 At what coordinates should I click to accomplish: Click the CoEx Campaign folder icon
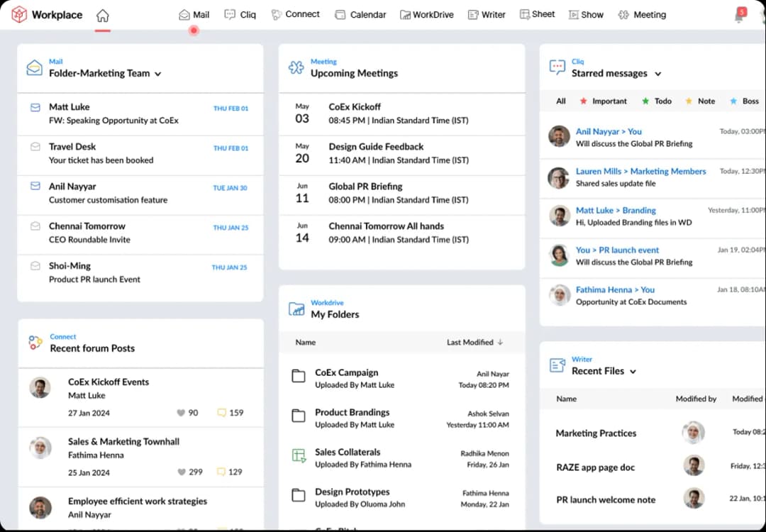pos(299,376)
